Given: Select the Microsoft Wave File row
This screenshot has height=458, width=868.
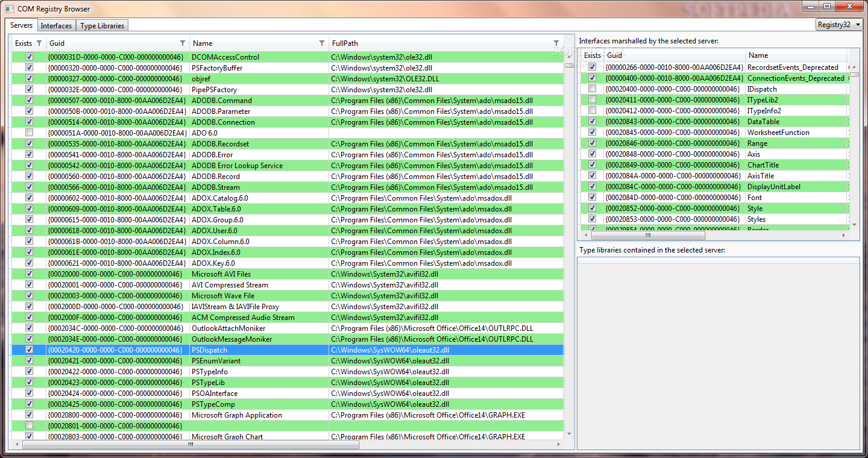Looking at the screenshot, I should tap(288, 295).
